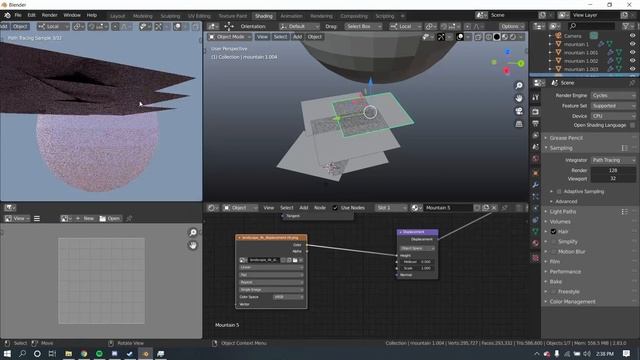Select wireframe viewport shading icon
640x360 pixels.
coord(489,37)
